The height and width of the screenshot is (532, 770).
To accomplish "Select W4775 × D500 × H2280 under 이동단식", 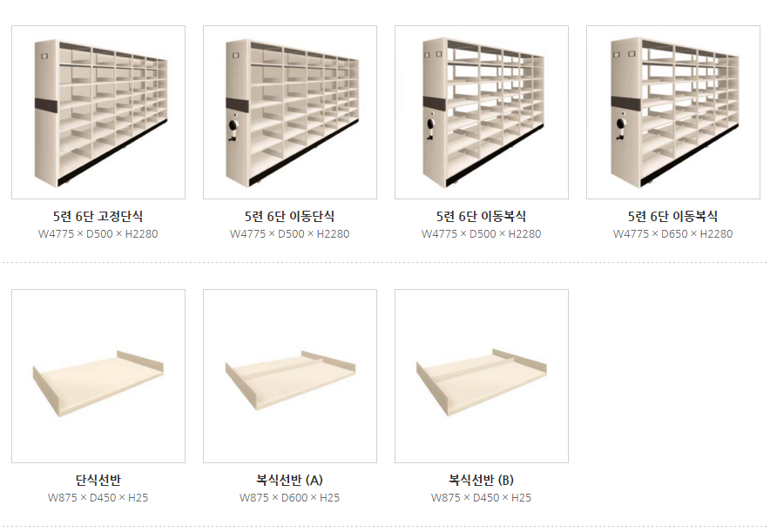I will (290, 234).
